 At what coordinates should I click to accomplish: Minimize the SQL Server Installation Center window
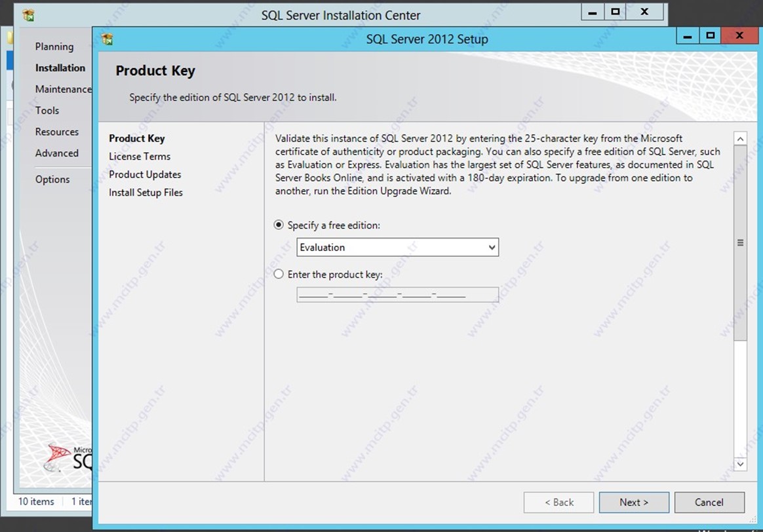coord(593,12)
